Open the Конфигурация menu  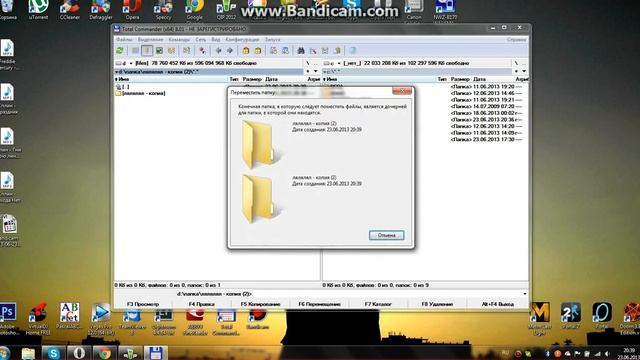(242, 40)
